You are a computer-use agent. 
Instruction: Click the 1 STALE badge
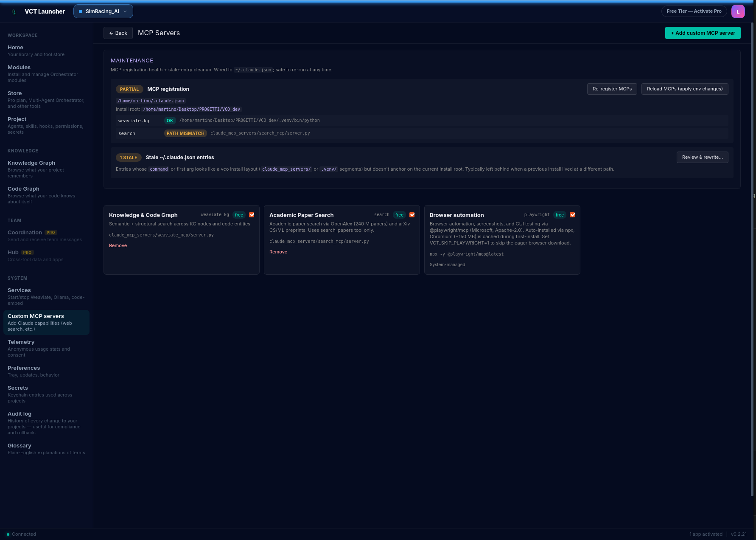tap(129, 157)
